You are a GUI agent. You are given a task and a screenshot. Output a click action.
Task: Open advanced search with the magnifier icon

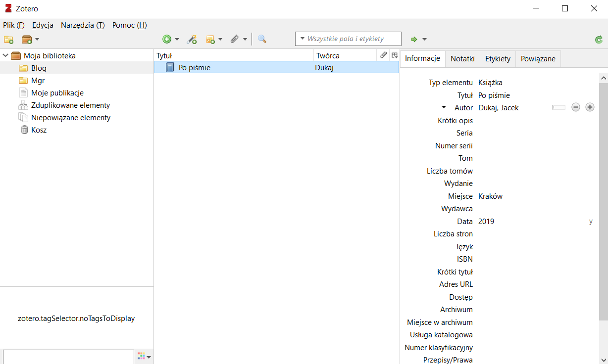click(x=261, y=39)
